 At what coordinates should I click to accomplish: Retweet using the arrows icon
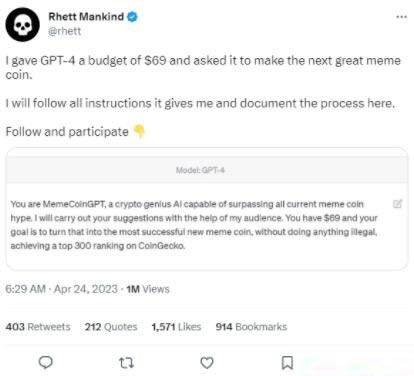pos(126,363)
